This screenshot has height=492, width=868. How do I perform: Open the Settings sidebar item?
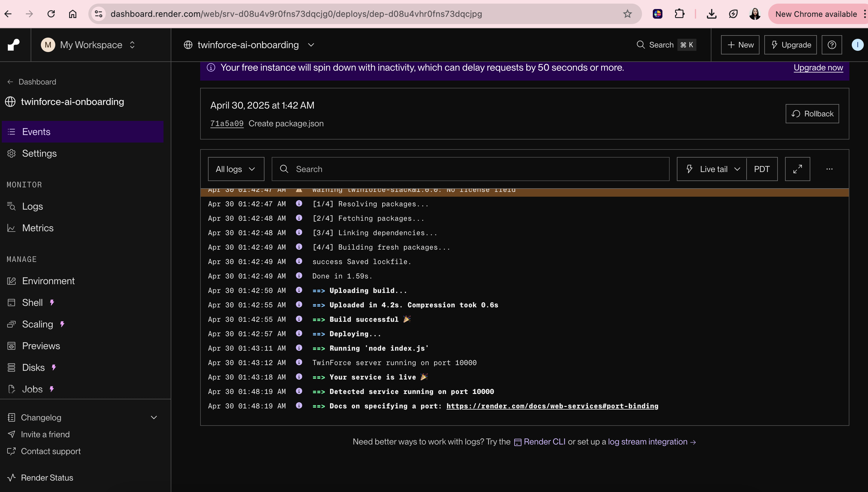click(x=39, y=153)
